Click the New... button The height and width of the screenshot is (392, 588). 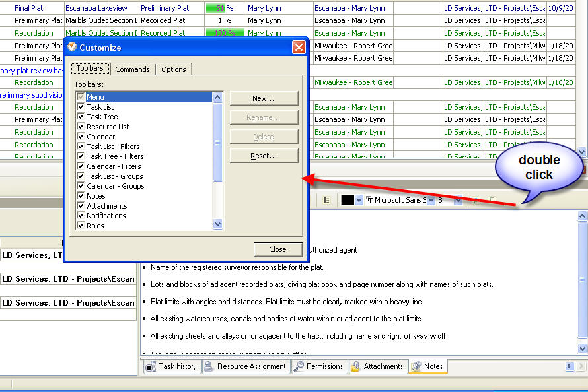click(264, 98)
